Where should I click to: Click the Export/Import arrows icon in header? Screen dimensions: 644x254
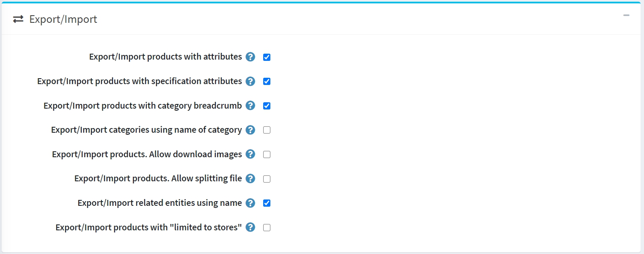[18, 19]
